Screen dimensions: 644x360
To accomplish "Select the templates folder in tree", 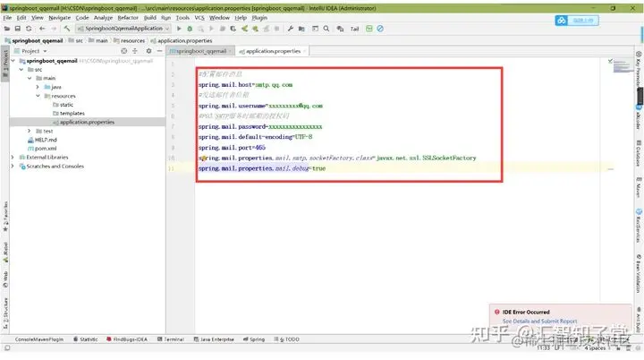I will tap(69, 113).
